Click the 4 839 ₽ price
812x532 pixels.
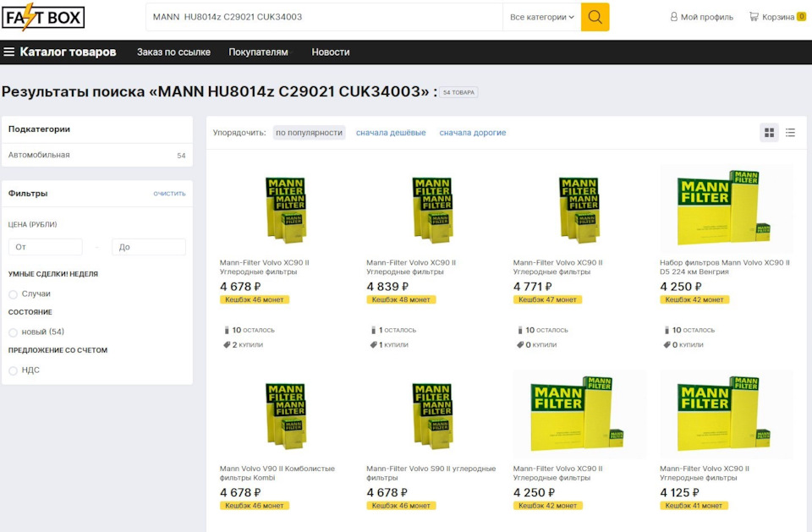(x=387, y=287)
